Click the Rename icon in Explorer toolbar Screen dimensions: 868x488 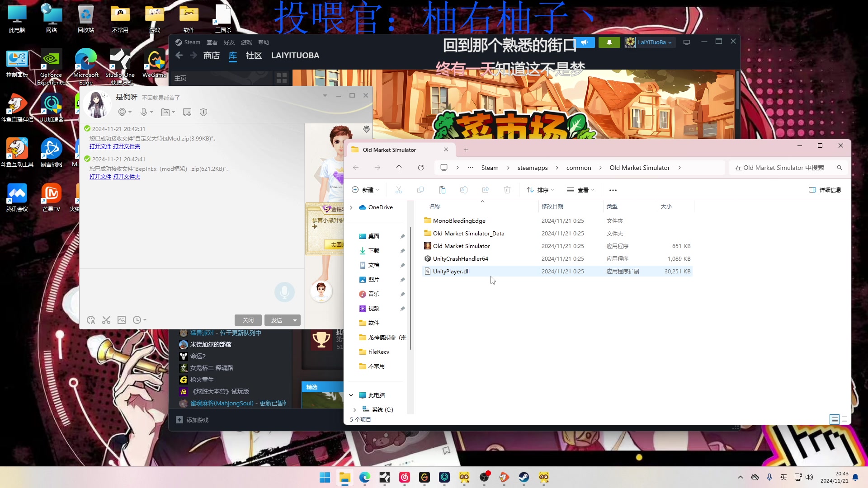[463, 190]
